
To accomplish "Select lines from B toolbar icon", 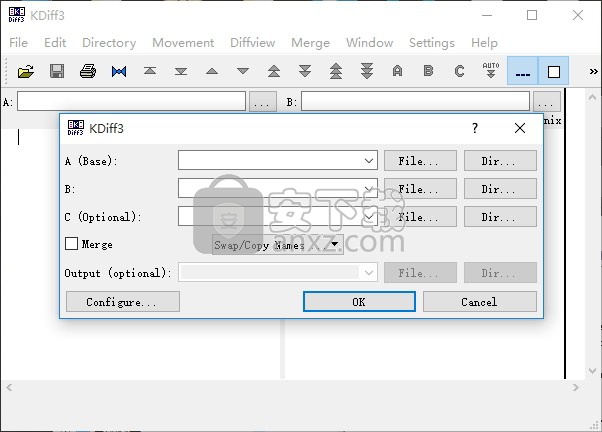I will [x=428, y=71].
